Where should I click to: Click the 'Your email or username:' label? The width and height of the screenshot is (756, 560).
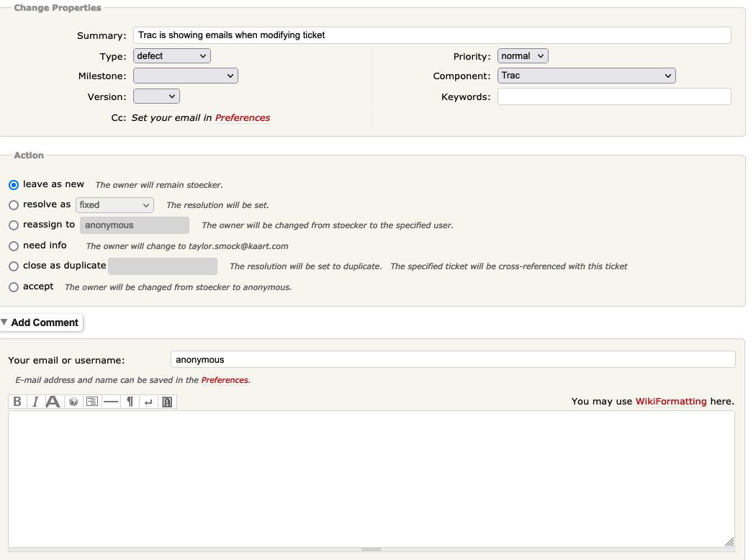coord(66,361)
